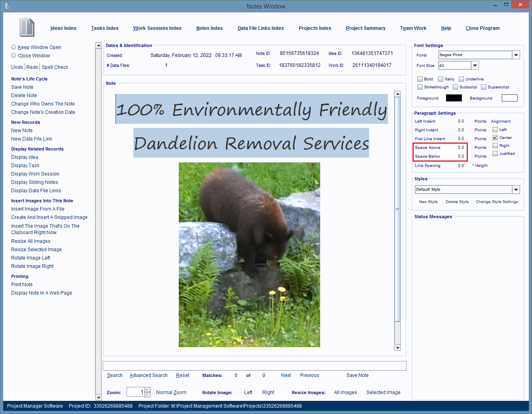
Task: Open the Tasks Index menu
Action: point(105,28)
